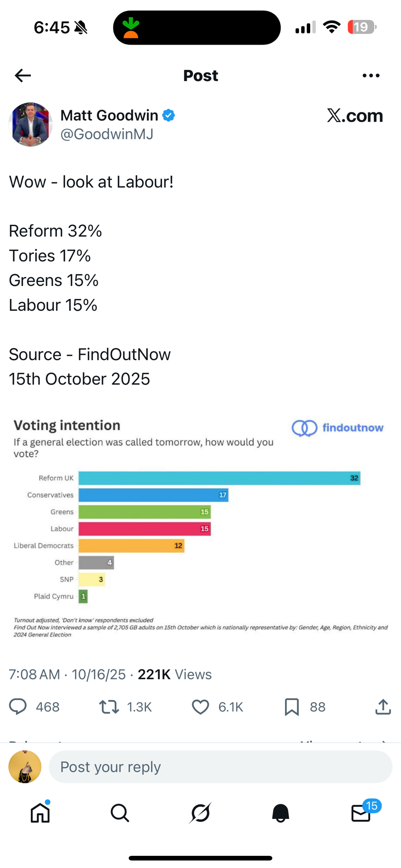Tap the repost arrows icon

(109, 707)
